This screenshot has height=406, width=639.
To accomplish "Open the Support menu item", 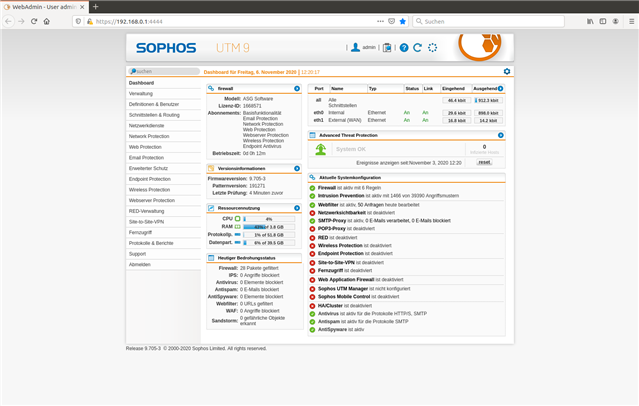I will pyautogui.click(x=163, y=254).
